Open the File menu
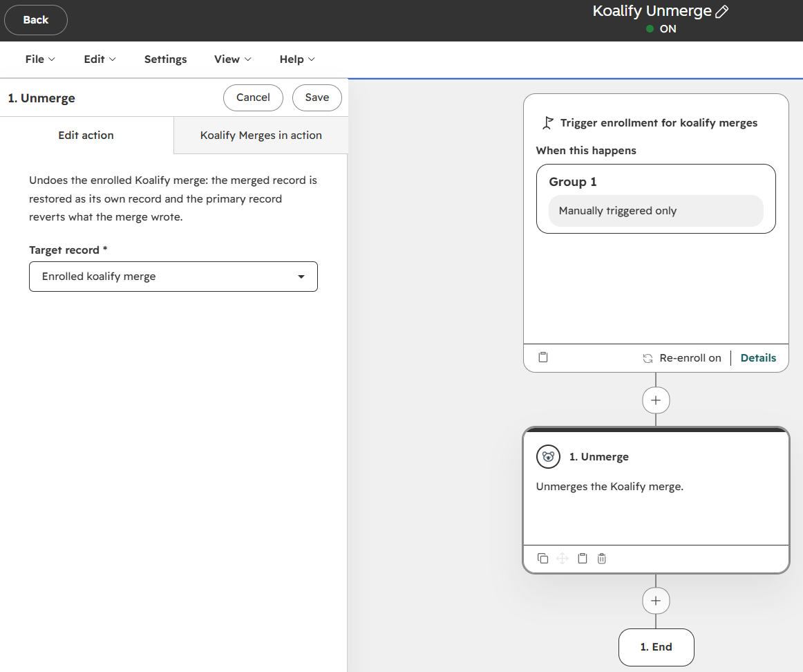 (40, 59)
